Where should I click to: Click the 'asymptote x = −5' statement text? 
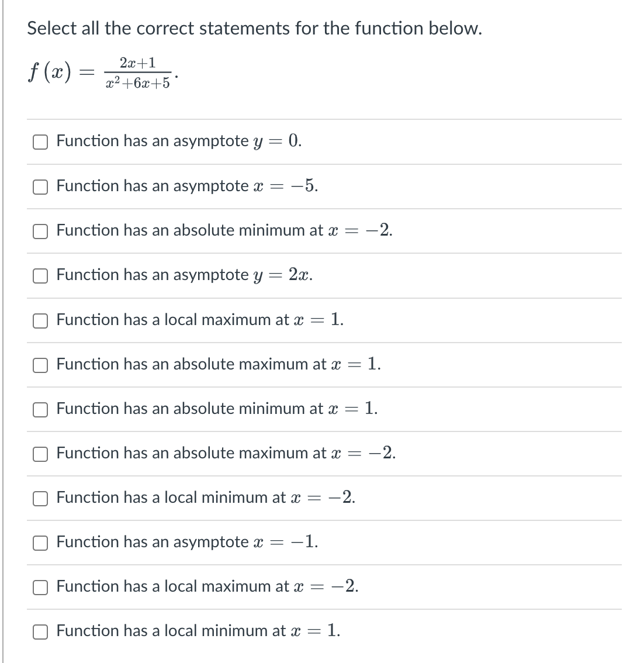[187, 185]
